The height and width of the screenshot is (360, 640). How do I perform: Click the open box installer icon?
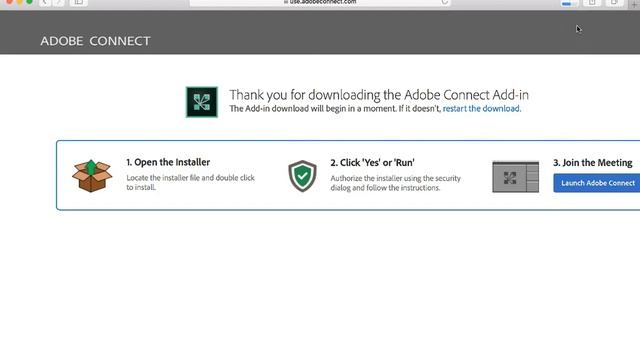[x=92, y=176]
